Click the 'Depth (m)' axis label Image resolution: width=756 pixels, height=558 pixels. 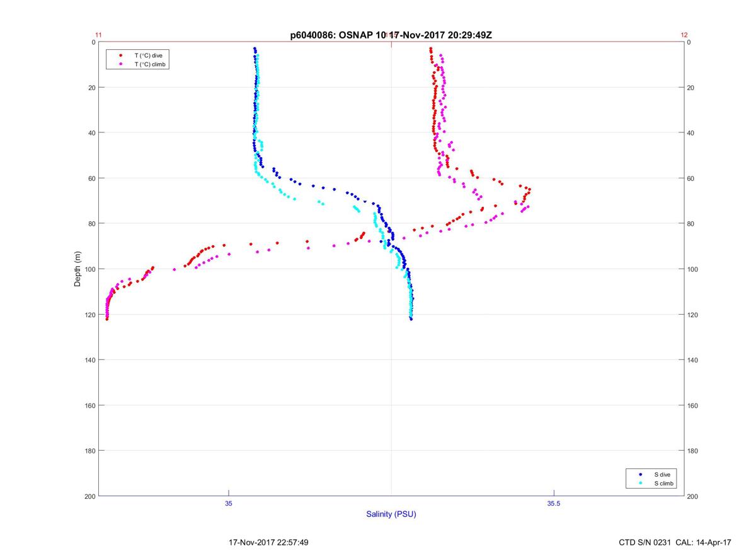point(77,269)
